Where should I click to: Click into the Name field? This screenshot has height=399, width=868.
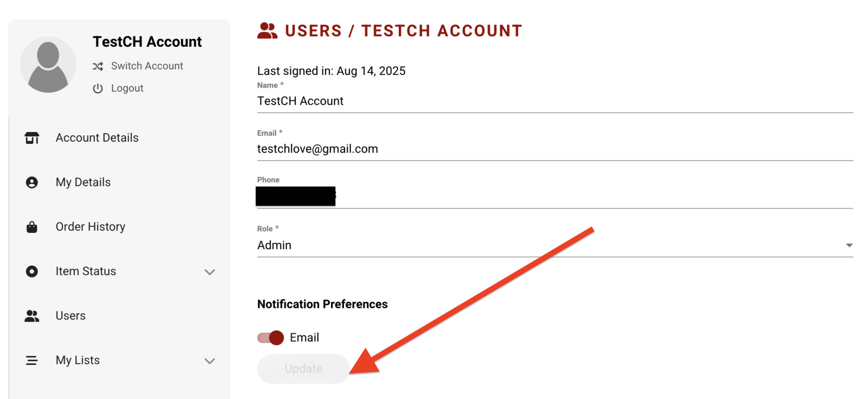554,102
